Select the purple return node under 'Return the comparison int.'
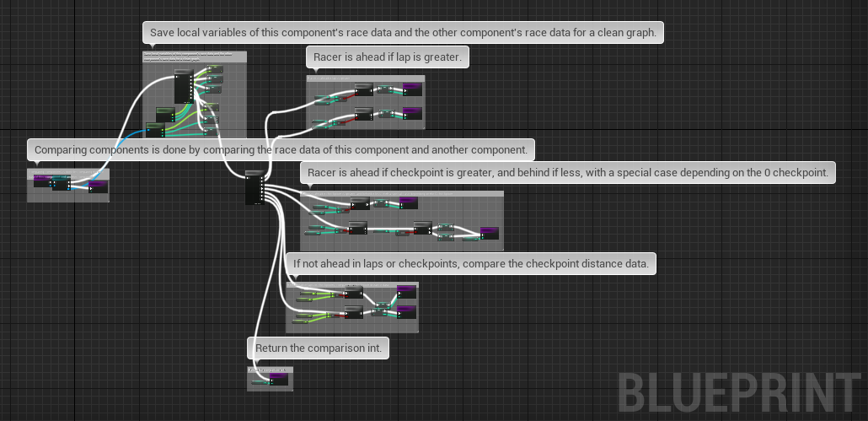Image resolution: width=868 pixels, height=421 pixels. 279,380
